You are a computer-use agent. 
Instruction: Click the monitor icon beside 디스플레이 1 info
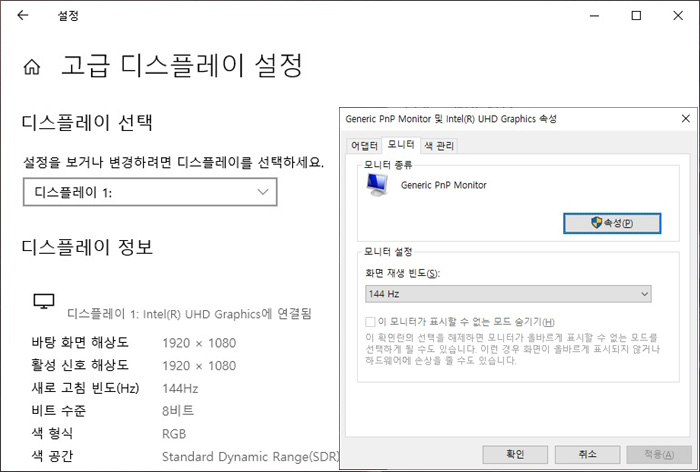[44, 301]
